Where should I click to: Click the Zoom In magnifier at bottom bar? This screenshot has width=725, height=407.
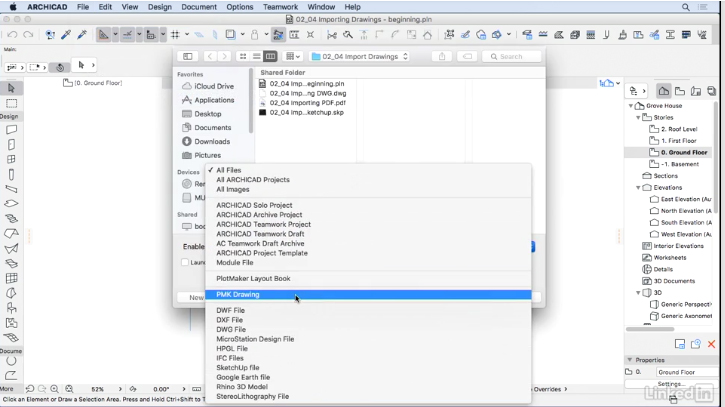[x=55, y=389]
